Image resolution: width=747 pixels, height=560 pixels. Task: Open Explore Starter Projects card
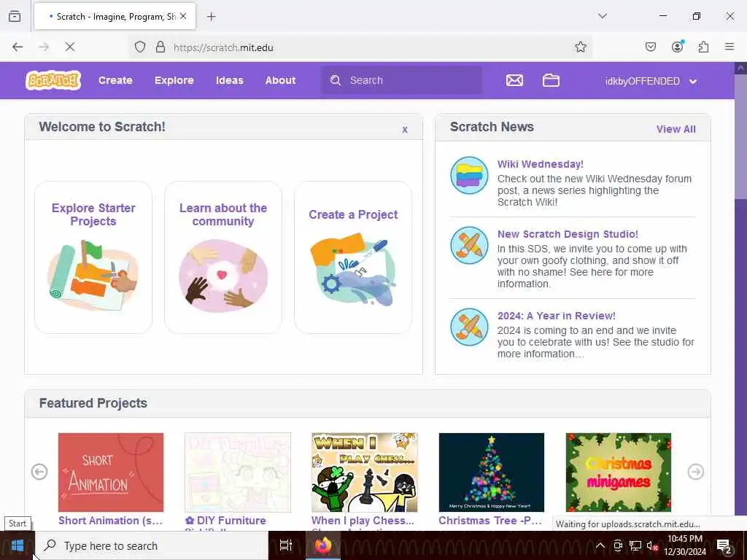(x=93, y=257)
